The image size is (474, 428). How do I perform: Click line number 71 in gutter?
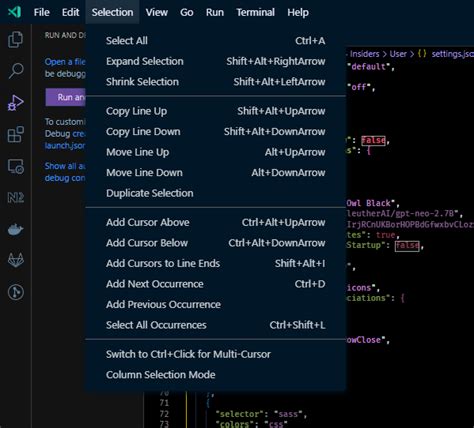[x=164, y=403]
